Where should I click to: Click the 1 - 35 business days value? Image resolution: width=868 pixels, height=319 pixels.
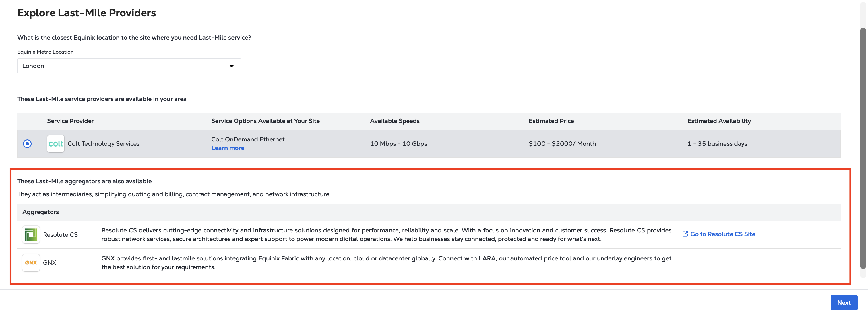[717, 144]
